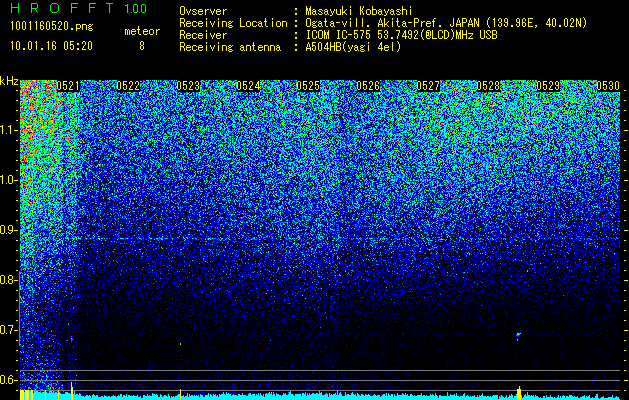This screenshot has width=629, height=400.
Task: Click the 0.8 kHz axis label
Action: (9, 280)
